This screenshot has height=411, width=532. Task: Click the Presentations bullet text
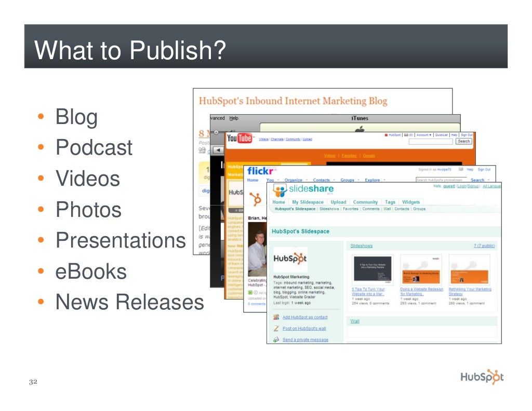(x=121, y=240)
